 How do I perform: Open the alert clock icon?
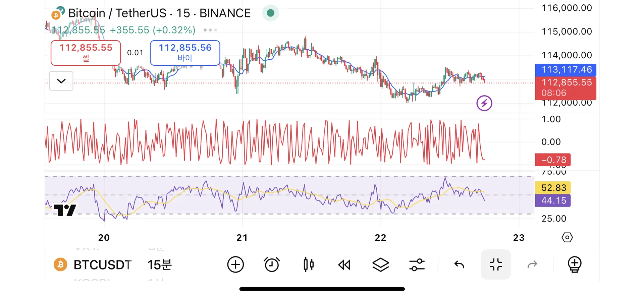point(272,264)
